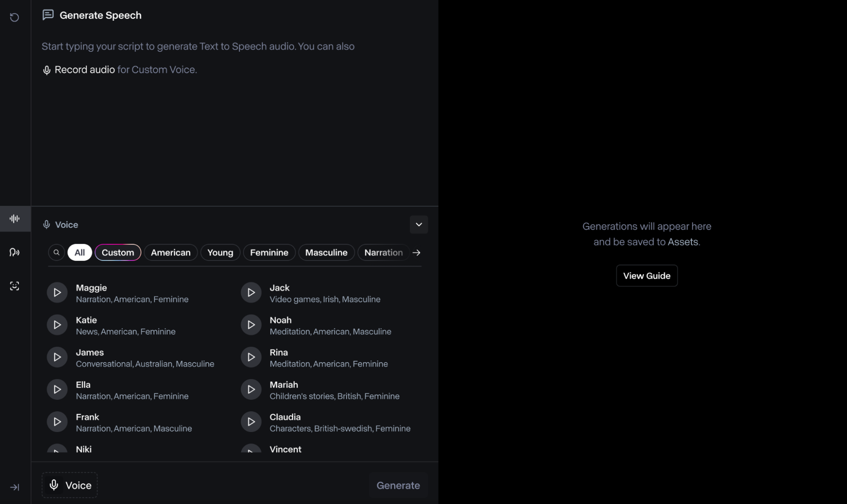Expand additional voice filter tags arrow
This screenshot has width=847, height=504.
(417, 252)
